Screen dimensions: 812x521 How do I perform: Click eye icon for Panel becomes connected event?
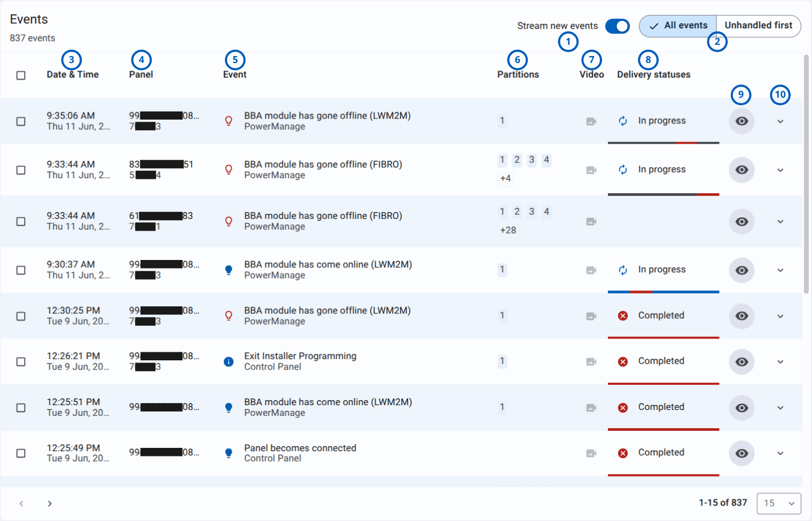(x=742, y=453)
